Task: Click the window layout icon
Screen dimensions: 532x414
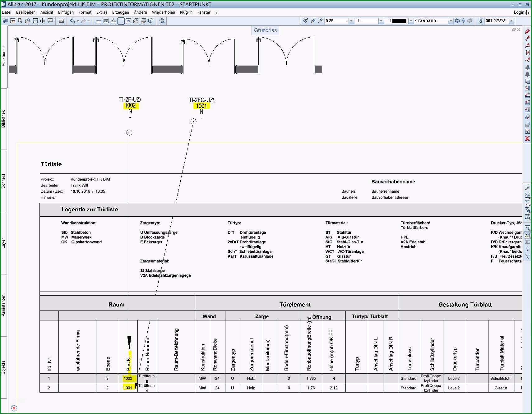Action: point(61,21)
